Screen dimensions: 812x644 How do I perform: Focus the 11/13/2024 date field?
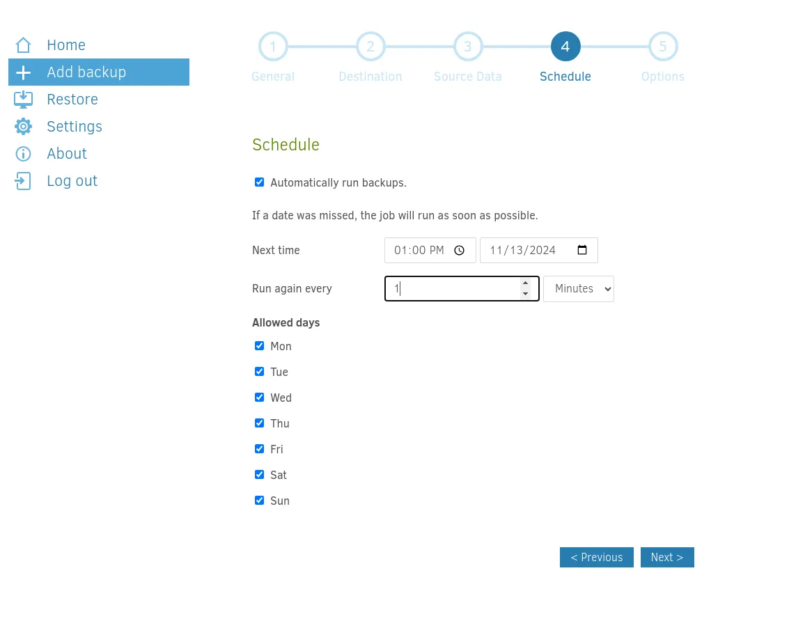(x=539, y=251)
